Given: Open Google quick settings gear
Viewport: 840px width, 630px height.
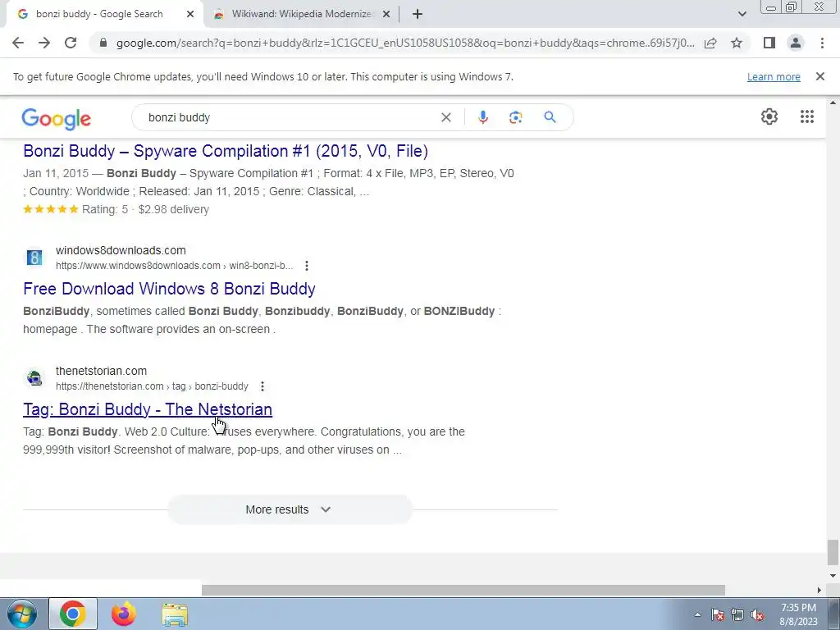Looking at the screenshot, I should 769,116.
